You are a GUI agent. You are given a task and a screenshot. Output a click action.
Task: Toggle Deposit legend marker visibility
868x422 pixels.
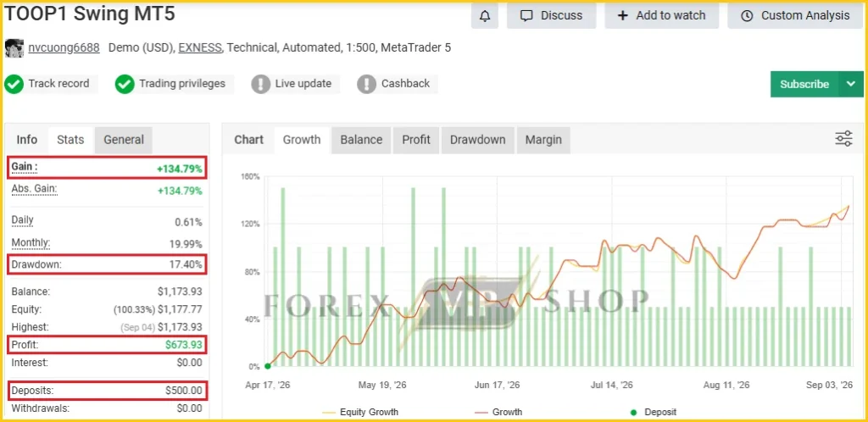654,412
